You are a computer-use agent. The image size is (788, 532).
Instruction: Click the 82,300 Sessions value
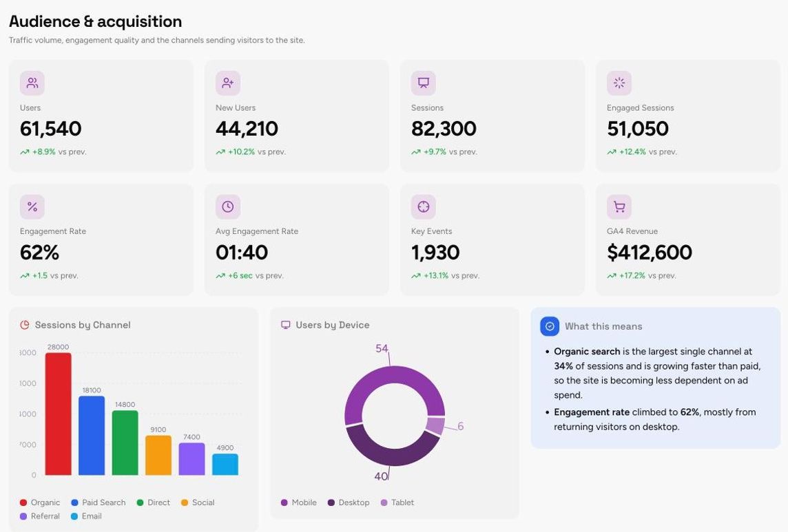click(444, 129)
